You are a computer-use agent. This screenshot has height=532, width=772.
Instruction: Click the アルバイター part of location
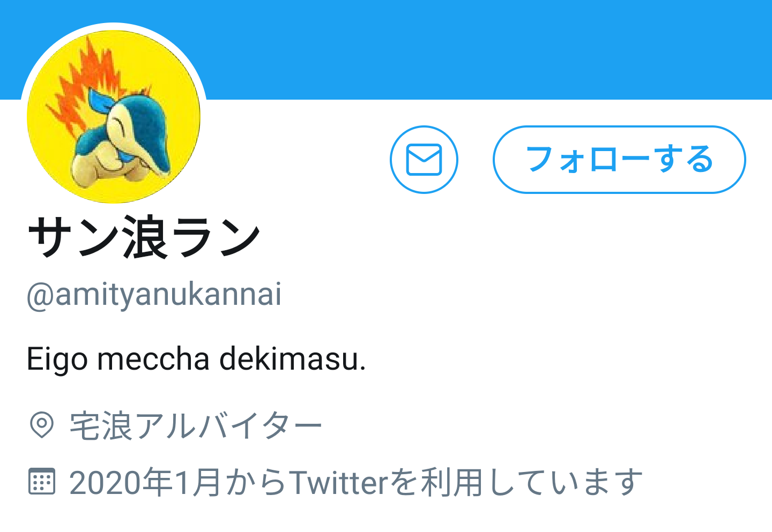coord(229,426)
